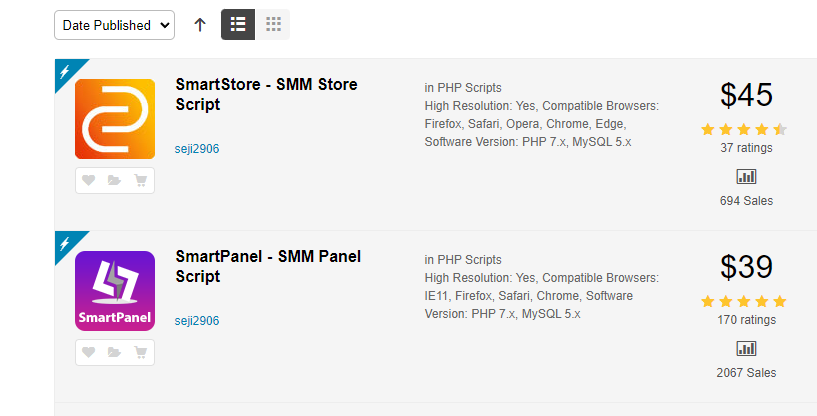This screenshot has width=817, height=416.
Task: Favorite SmartPanel with the heart icon
Action: point(89,352)
